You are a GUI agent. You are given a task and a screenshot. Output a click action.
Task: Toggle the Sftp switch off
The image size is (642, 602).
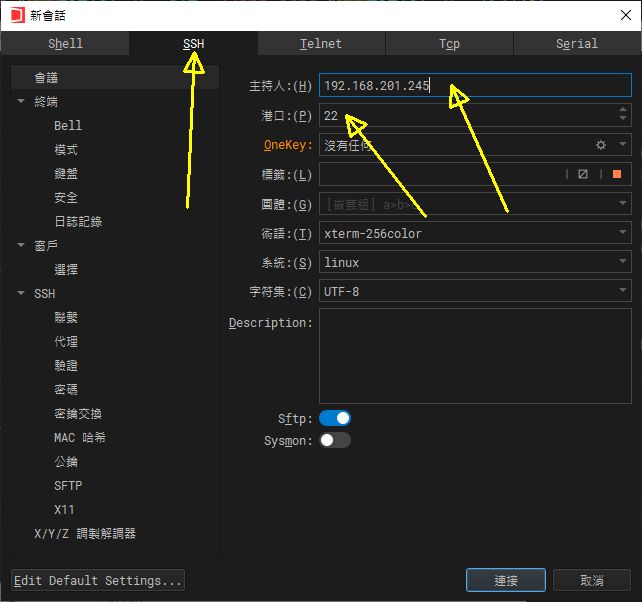[x=335, y=418]
